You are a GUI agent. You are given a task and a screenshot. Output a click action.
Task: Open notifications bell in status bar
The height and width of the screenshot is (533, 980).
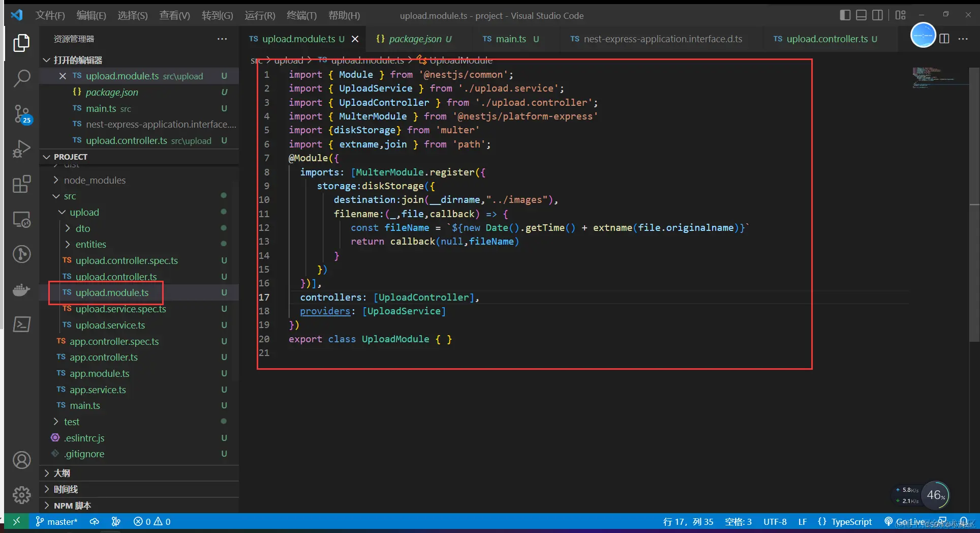pos(963,521)
